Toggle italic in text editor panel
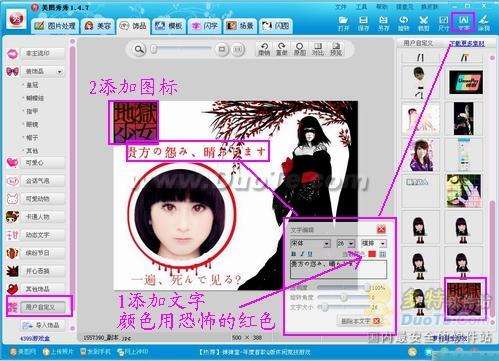This screenshot has height=361, width=499. pyautogui.click(x=302, y=254)
